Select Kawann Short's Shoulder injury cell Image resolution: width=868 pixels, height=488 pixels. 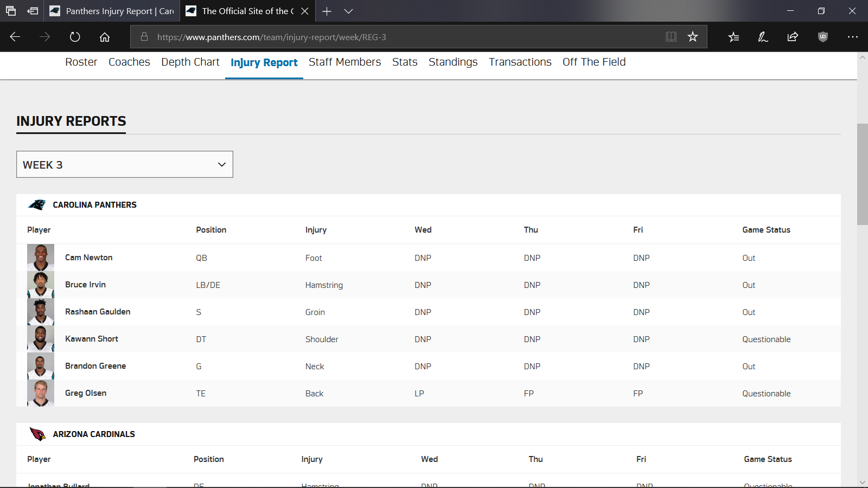[322, 339]
